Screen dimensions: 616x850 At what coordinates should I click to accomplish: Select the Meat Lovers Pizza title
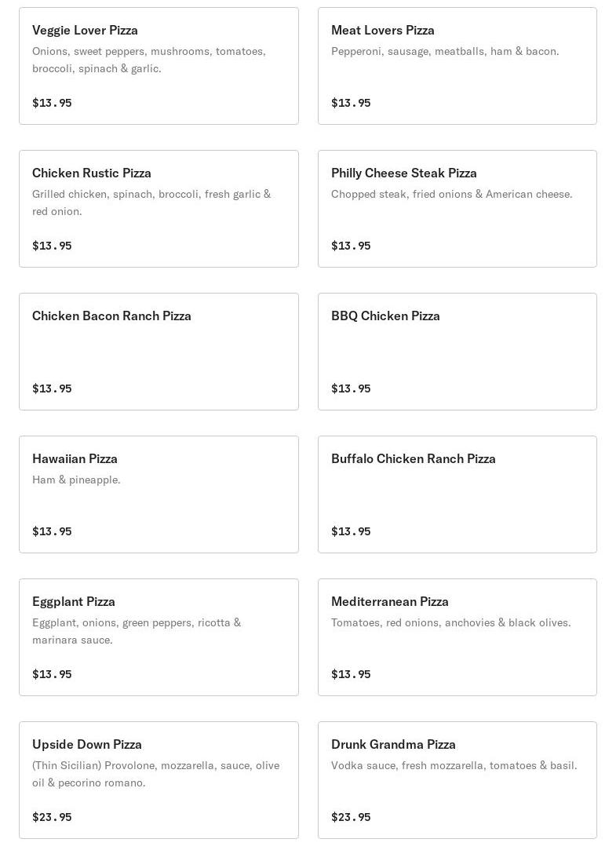coord(382,31)
